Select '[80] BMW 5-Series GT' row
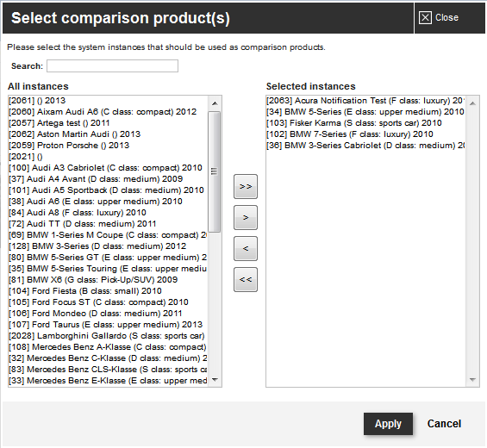 click(x=108, y=257)
